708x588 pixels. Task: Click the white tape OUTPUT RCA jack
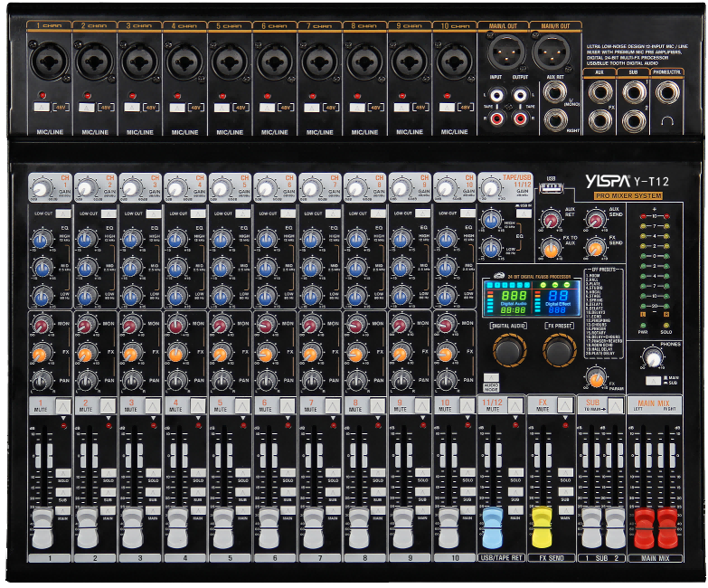(x=520, y=95)
